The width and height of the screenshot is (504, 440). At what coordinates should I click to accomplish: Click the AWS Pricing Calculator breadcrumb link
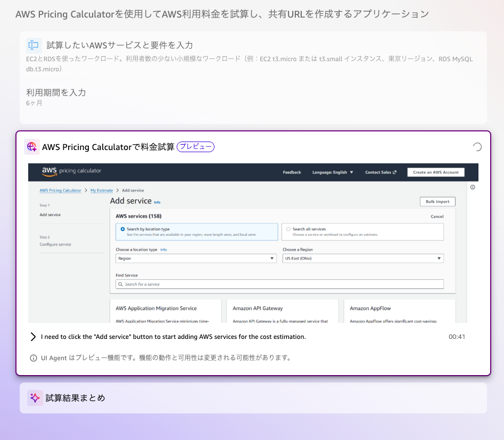pyautogui.click(x=60, y=190)
